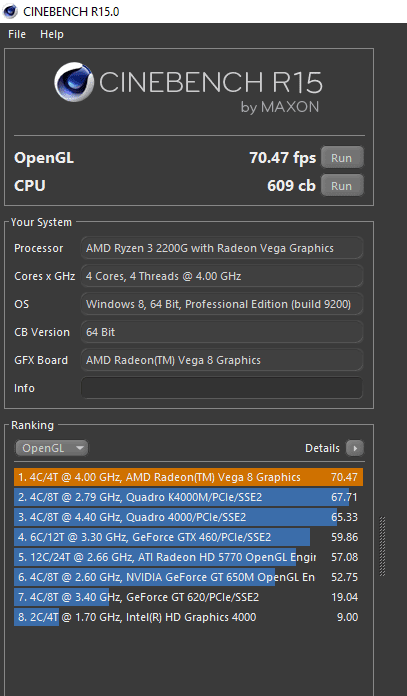Click the Details arrow icon

[x=355, y=448]
